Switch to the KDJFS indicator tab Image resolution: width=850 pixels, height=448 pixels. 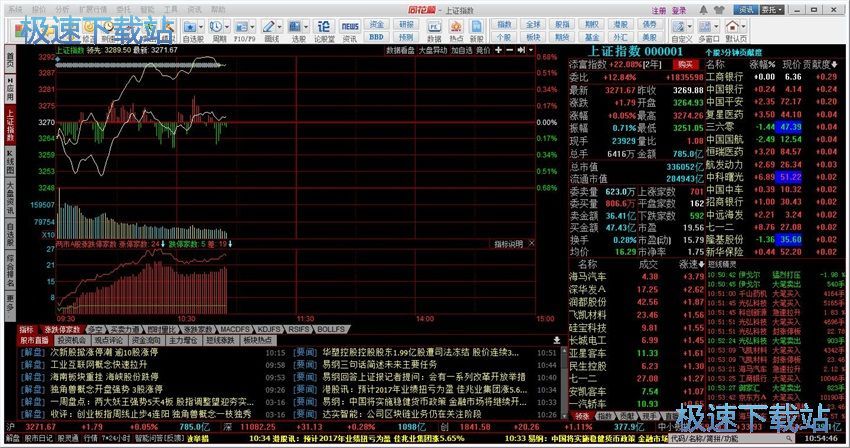tap(268, 329)
